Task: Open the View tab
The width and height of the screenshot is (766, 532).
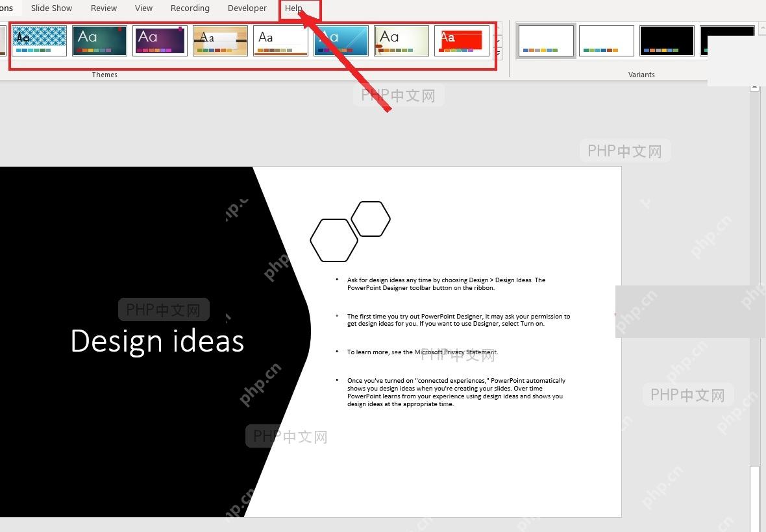Action: pyautogui.click(x=143, y=8)
